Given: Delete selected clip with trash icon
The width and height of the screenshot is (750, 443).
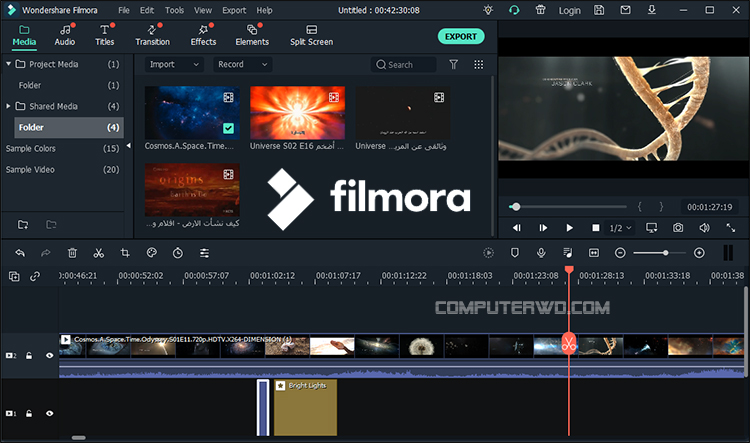Looking at the screenshot, I should pos(72,253).
